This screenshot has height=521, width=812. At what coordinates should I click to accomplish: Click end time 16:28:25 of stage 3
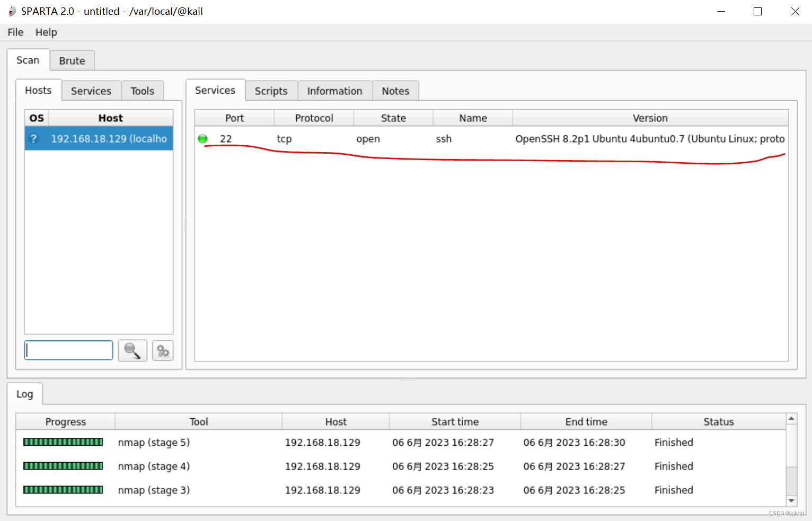tap(575, 490)
